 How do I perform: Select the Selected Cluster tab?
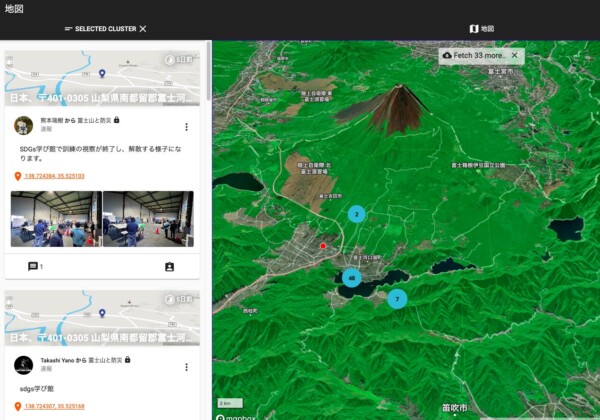click(99, 29)
